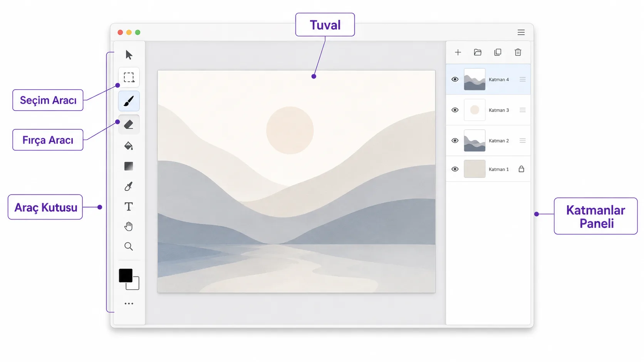Select the Hand pan tool
This screenshot has width=644, height=362.
129,226
